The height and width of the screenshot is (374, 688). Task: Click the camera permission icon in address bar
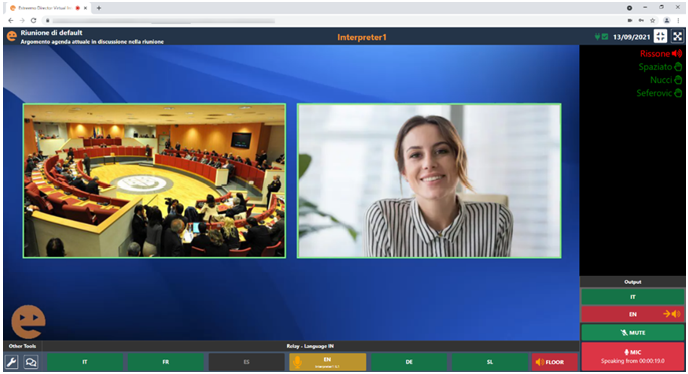pyautogui.click(x=630, y=20)
